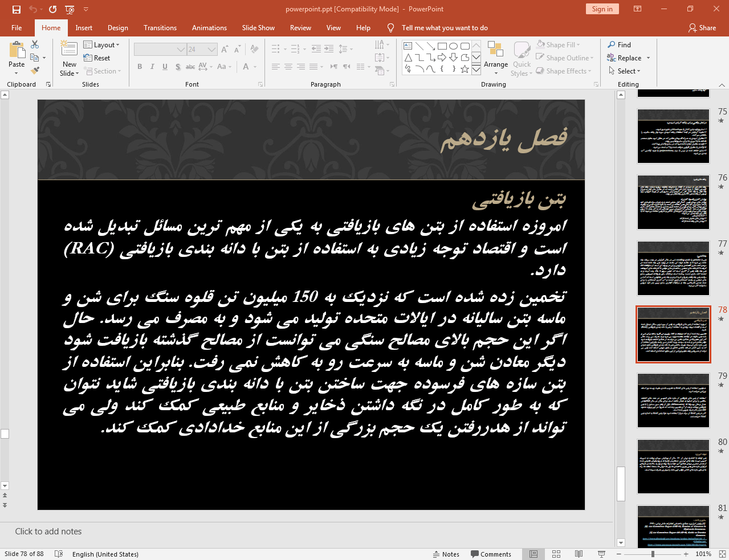The height and width of the screenshot is (560, 729).
Task: Toggle the Notes pane
Action: (x=446, y=554)
